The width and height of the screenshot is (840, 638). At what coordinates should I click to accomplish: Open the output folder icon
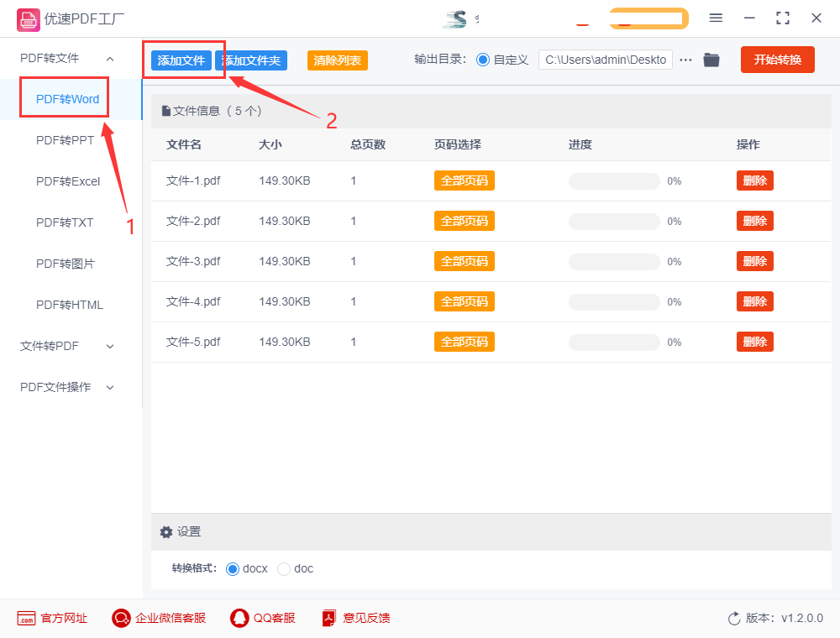711,60
